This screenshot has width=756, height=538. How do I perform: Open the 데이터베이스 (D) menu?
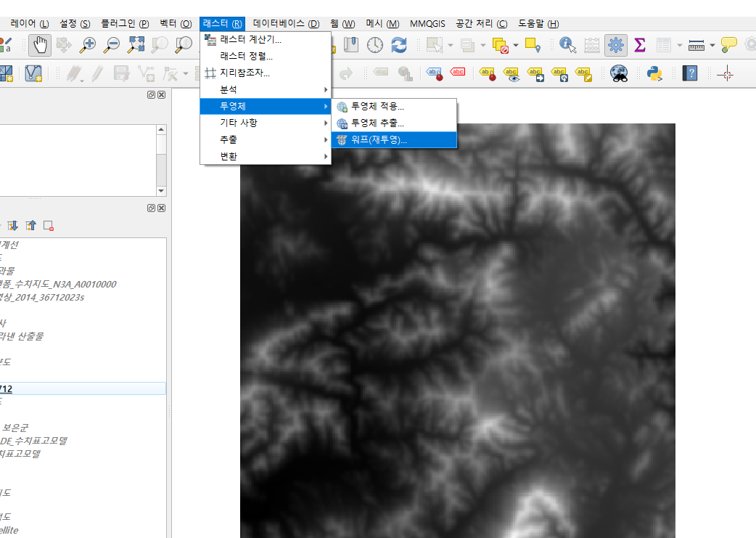coord(286,24)
